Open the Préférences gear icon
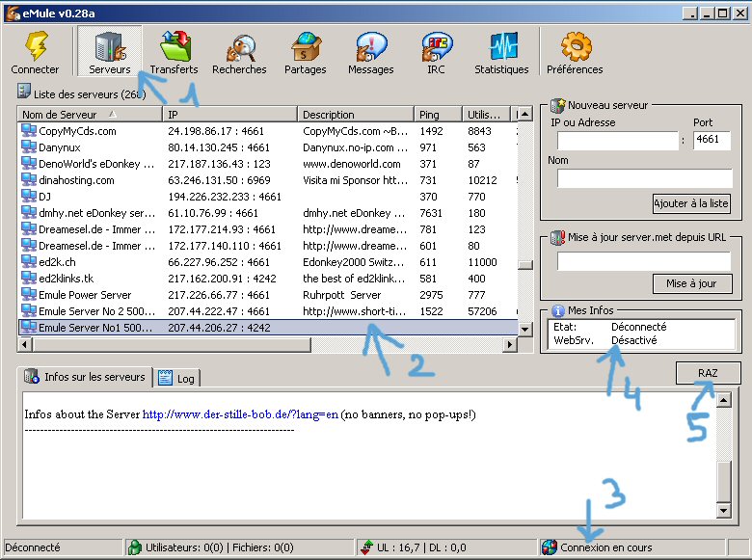This screenshot has width=752, height=560. pos(576,46)
